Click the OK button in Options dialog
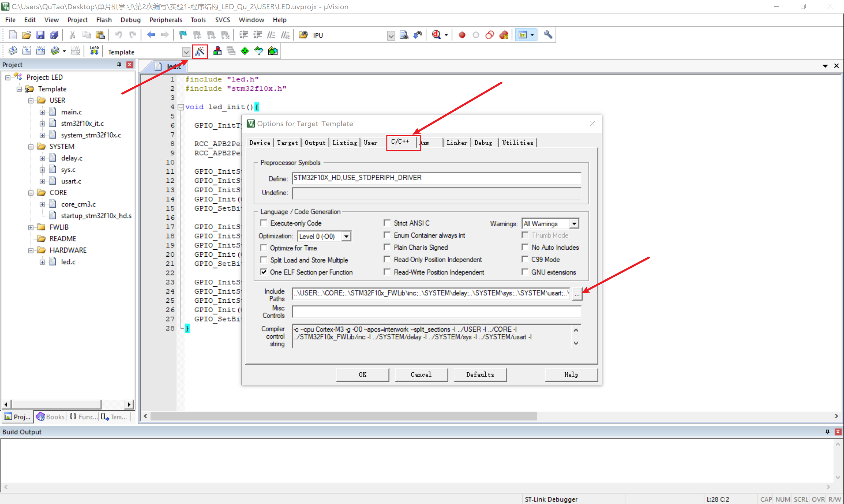This screenshot has width=844, height=504. point(362,374)
